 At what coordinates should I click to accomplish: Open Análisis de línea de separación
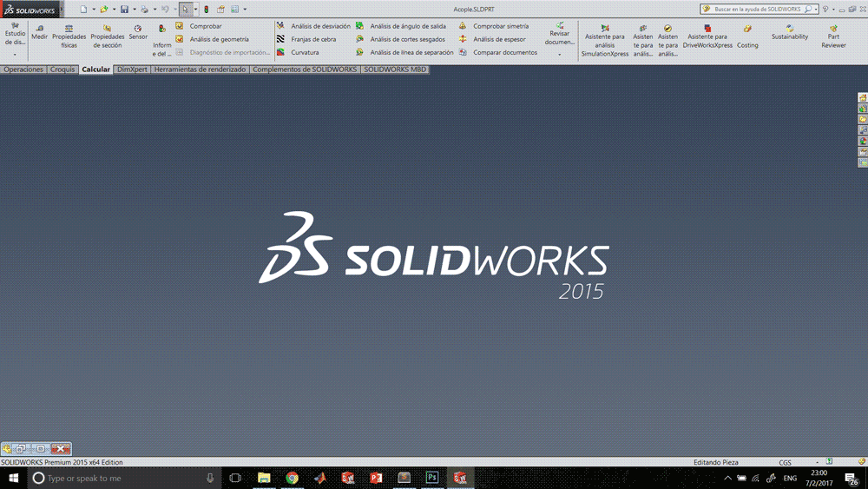click(404, 53)
